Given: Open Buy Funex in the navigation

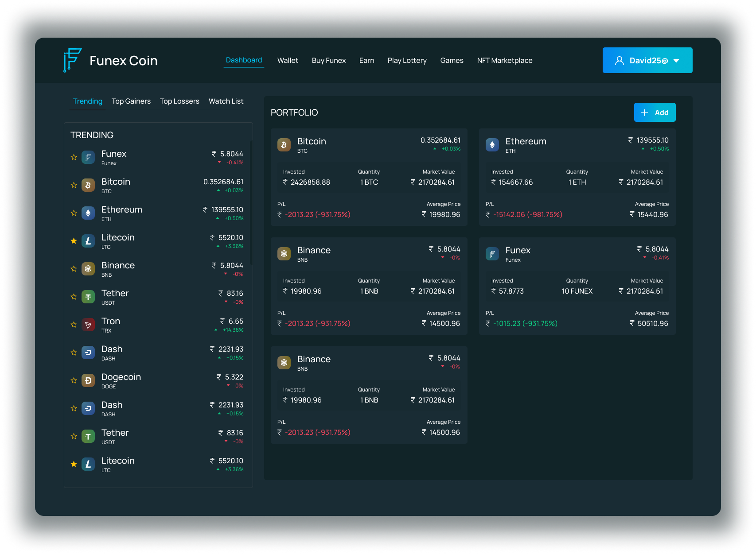Looking at the screenshot, I should pos(329,60).
